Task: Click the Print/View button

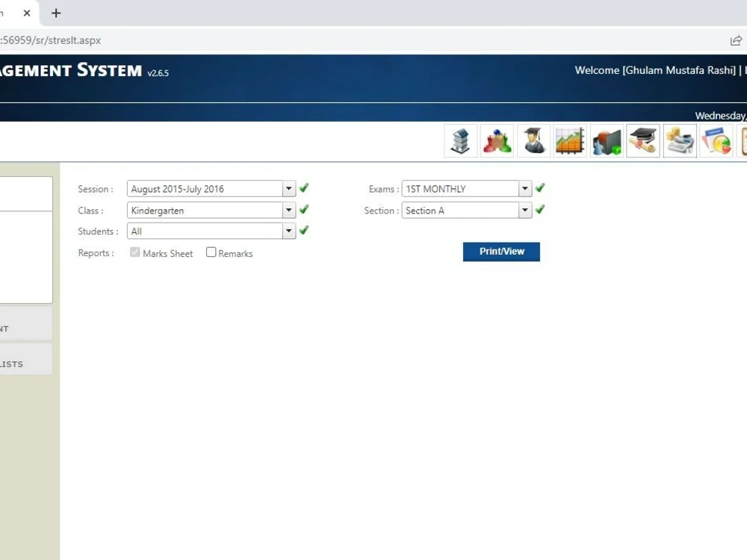Action: pos(501,252)
